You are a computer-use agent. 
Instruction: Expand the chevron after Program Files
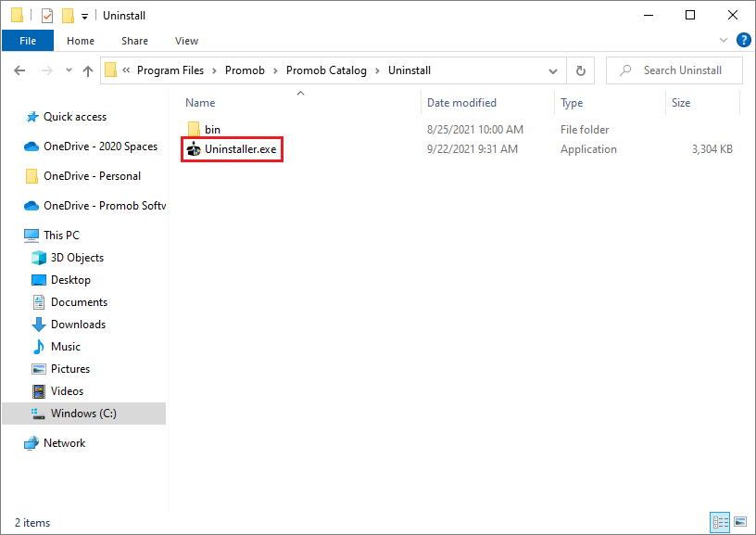(x=215, y=70)
